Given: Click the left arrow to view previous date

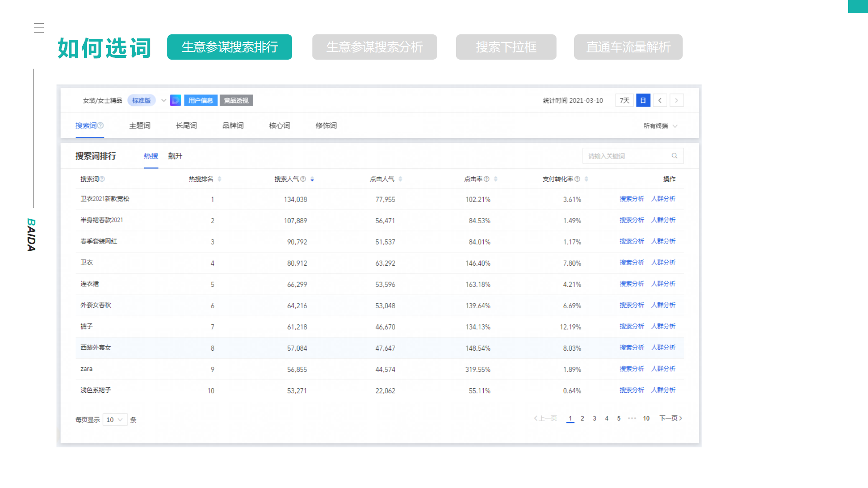Looking at the screenshot, I should 660,100.
